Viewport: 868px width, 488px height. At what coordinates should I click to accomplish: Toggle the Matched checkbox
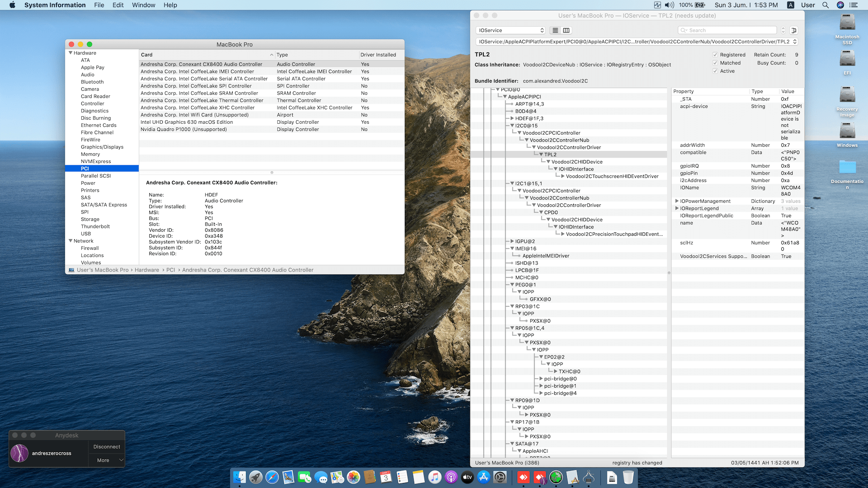[715, 63]
